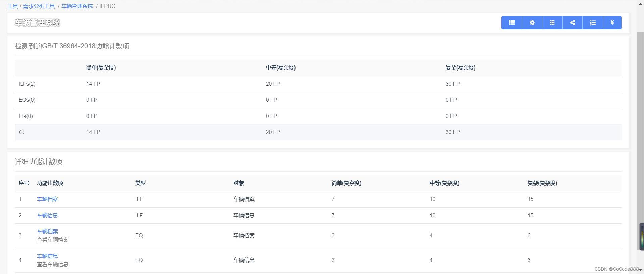Click 检测到的GB/T 36964-2018功能计数项 heading

click(x=72, y=46)
